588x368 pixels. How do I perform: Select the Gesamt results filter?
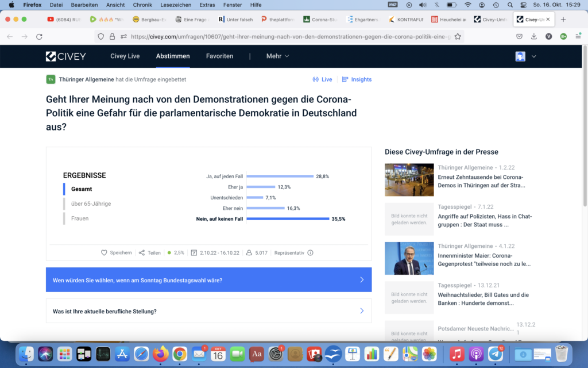tap(82, 189)
